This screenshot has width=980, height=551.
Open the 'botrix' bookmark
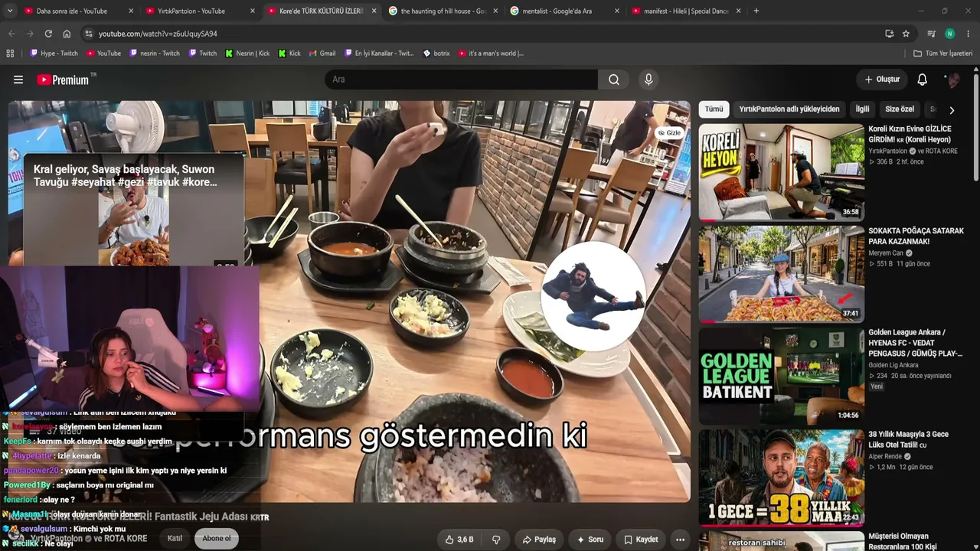[x=436, y=54]
